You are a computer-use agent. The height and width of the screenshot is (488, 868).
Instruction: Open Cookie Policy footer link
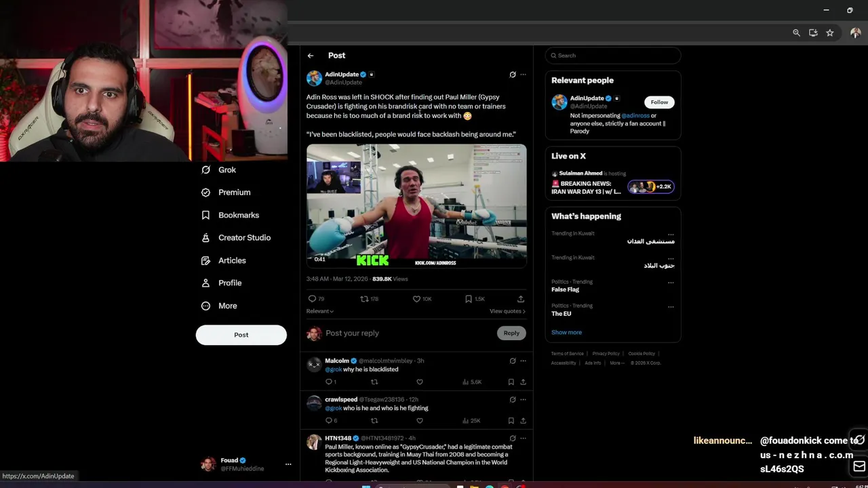[642, 354]
